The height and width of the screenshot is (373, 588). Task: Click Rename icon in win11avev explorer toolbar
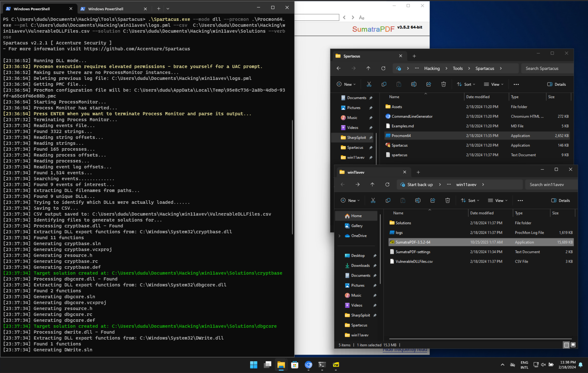[418, 201]
